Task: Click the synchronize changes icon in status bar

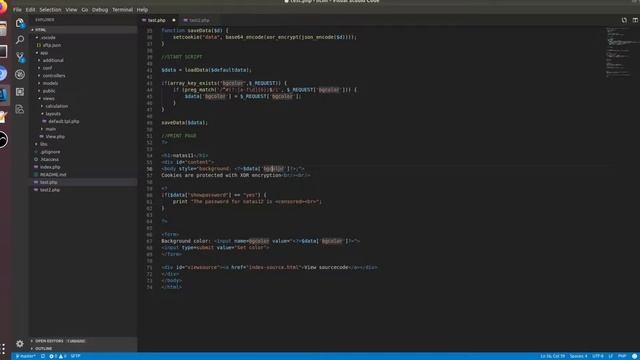Action: pos(43,356)
